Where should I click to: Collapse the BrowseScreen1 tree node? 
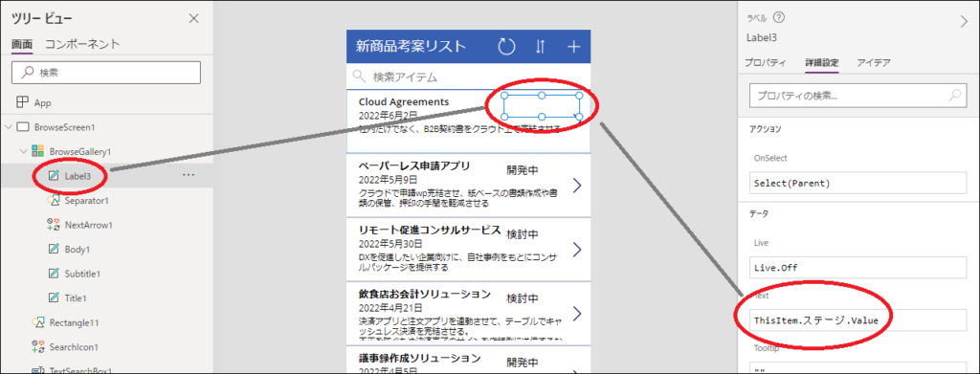click(x=8, y=127)
